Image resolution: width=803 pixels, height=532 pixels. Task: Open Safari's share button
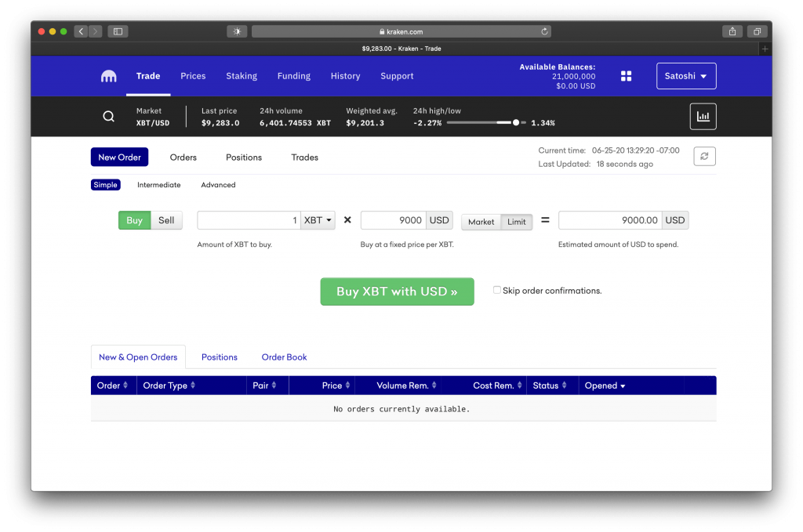732,31
